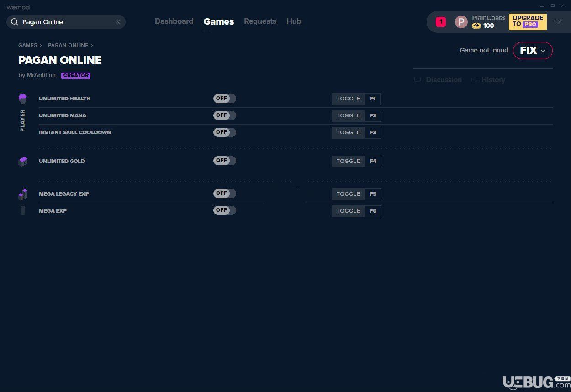The height and width of the screenshot is (392, 571).
Task: Change the F4 hotkey binding
Action: 373,162
